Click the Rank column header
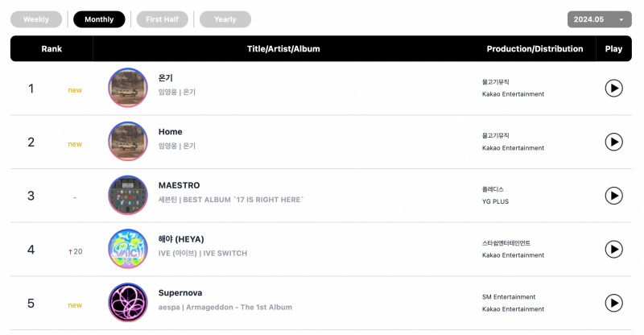 [52, 48]
